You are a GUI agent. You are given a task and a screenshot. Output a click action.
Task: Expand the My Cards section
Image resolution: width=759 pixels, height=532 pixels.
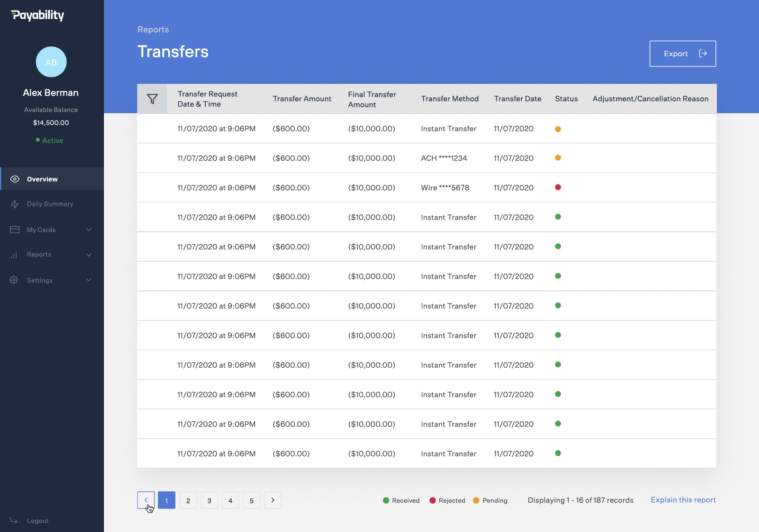click(89, 229)
